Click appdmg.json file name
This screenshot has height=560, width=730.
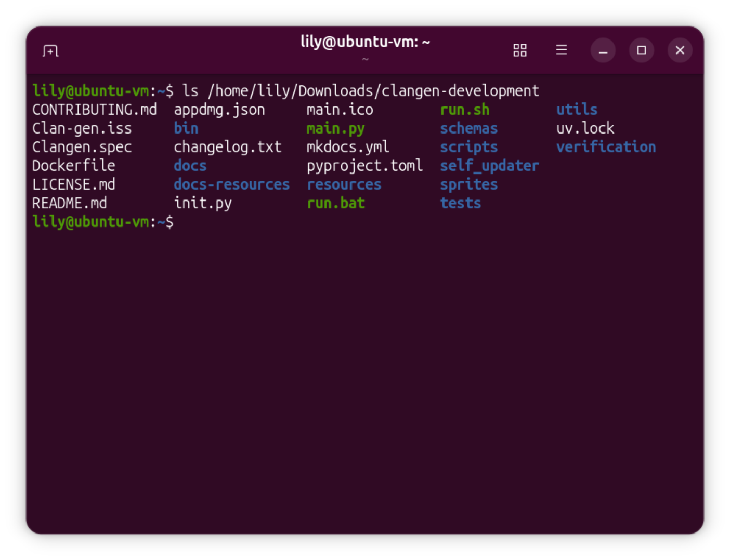219,110
